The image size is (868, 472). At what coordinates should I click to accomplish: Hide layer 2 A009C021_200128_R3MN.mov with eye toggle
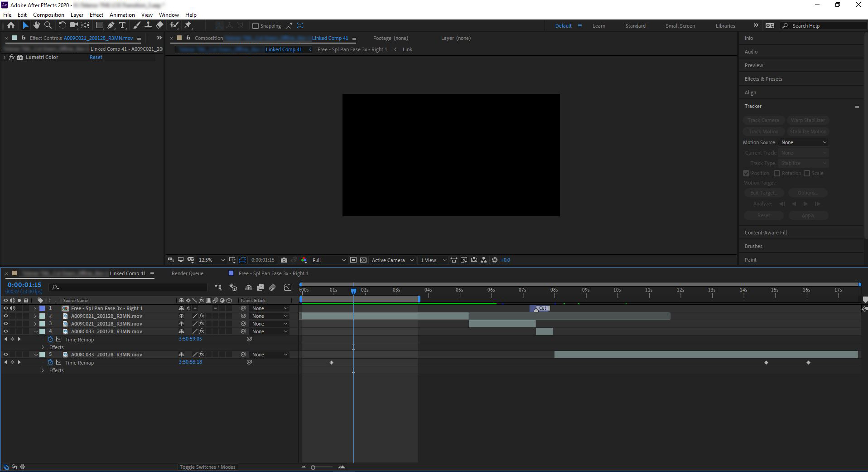(x=5, y=316)
